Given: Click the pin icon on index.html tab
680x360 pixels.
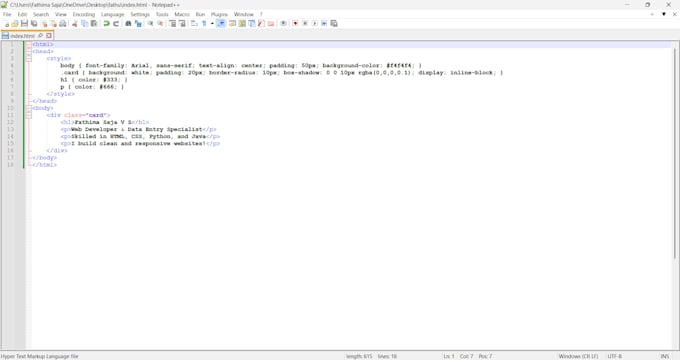Looking at the screenshot, I should coord(40,36).
